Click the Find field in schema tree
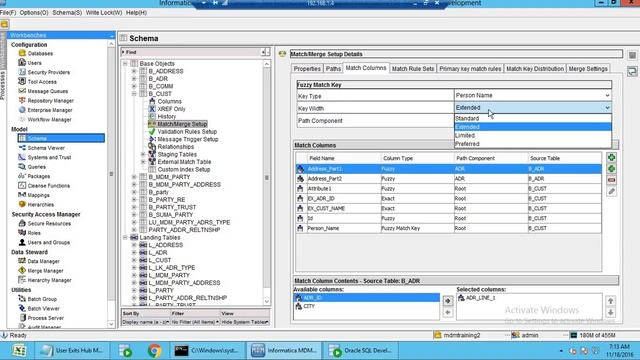The width and height of the screenshot is (640, 360). [x=192, y=52]
